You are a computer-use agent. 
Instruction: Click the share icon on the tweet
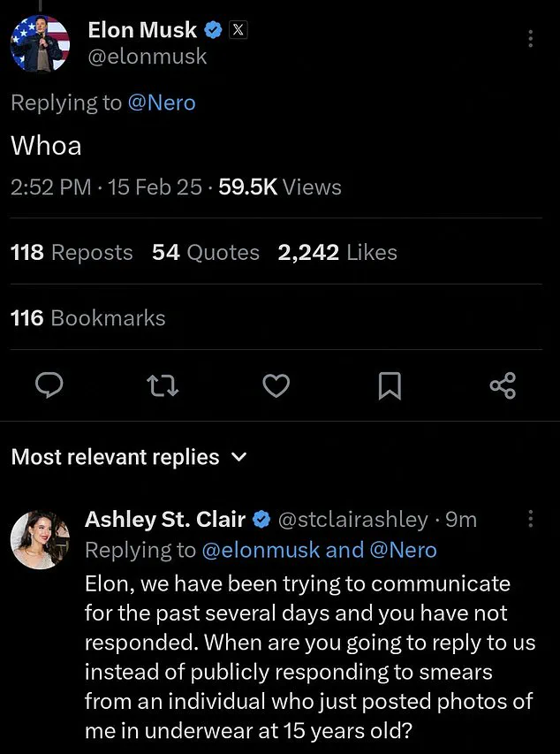(x=503, y=385)
